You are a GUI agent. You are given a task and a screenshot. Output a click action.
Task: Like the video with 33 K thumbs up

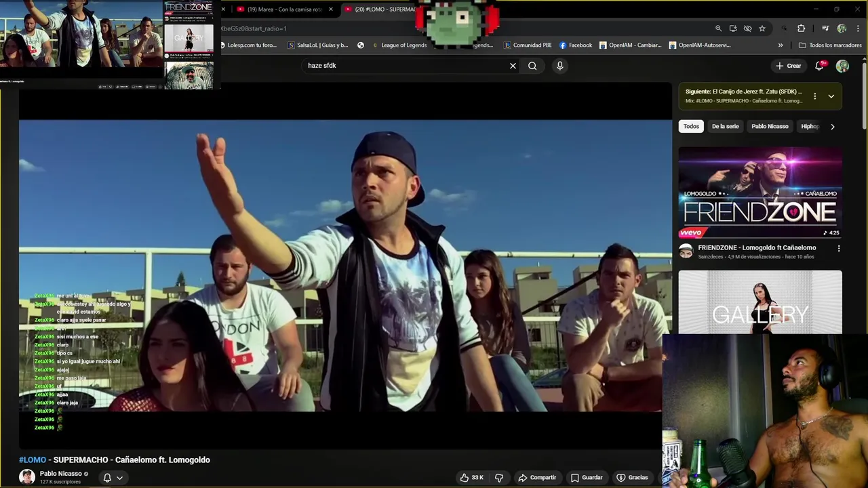click(471, 477)
